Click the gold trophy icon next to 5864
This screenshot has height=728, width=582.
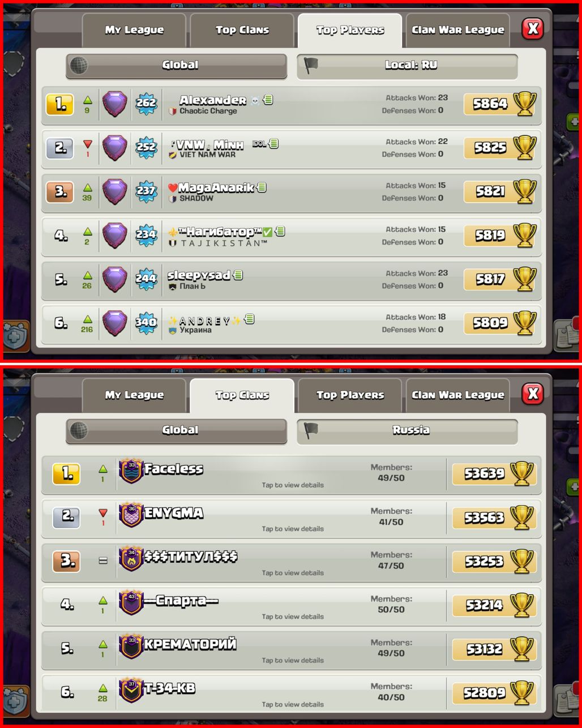[x=524, y=104]
